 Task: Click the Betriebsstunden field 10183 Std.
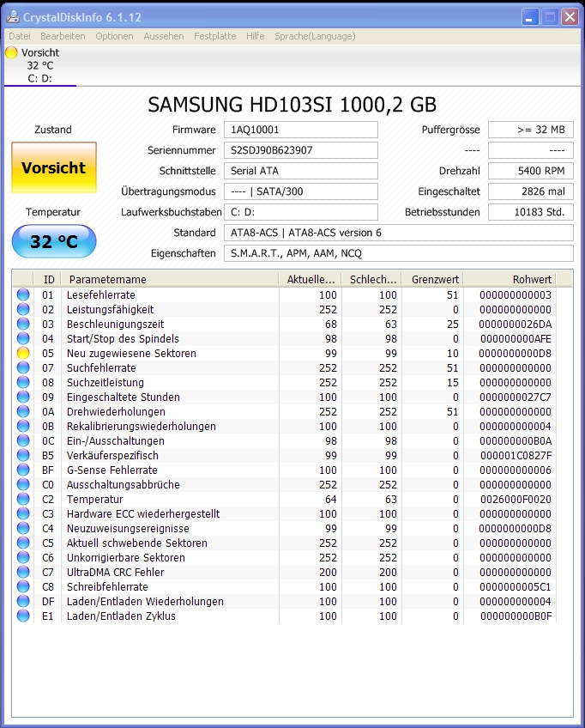531,212
